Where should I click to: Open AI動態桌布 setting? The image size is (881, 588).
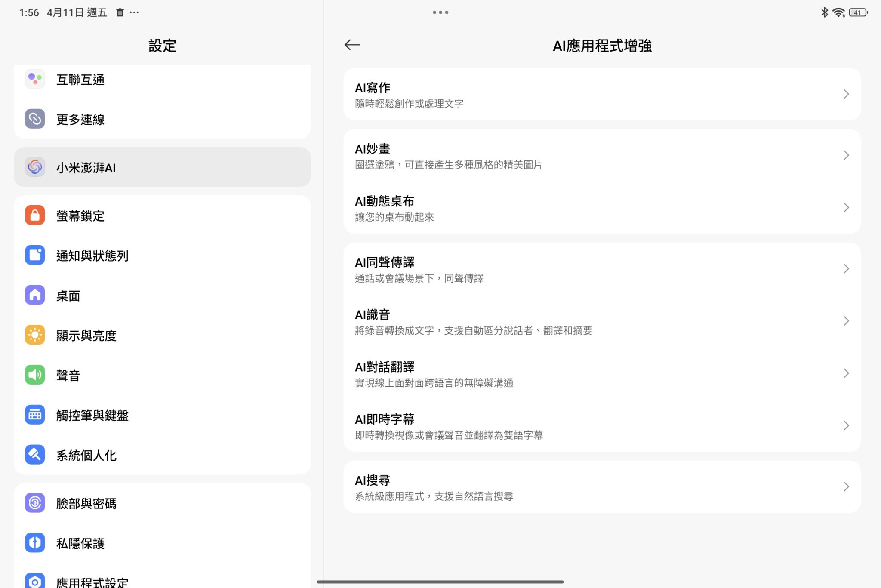(x=601, y=208)
